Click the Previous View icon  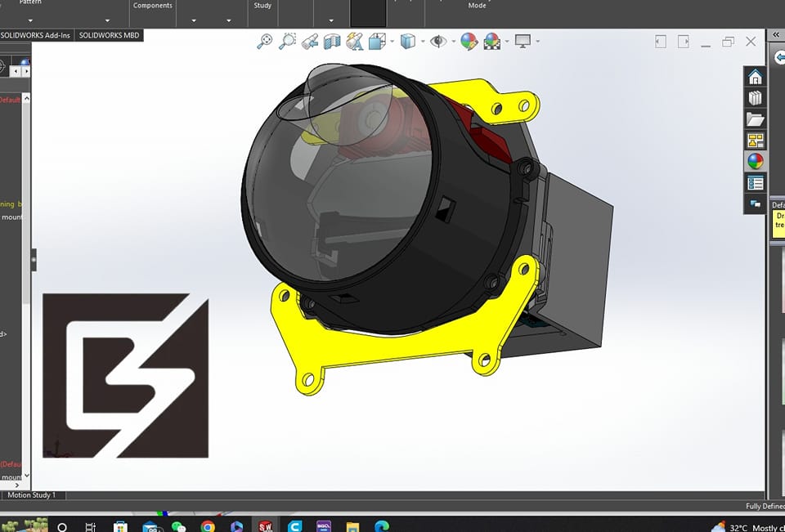click(x=310, y=42)
